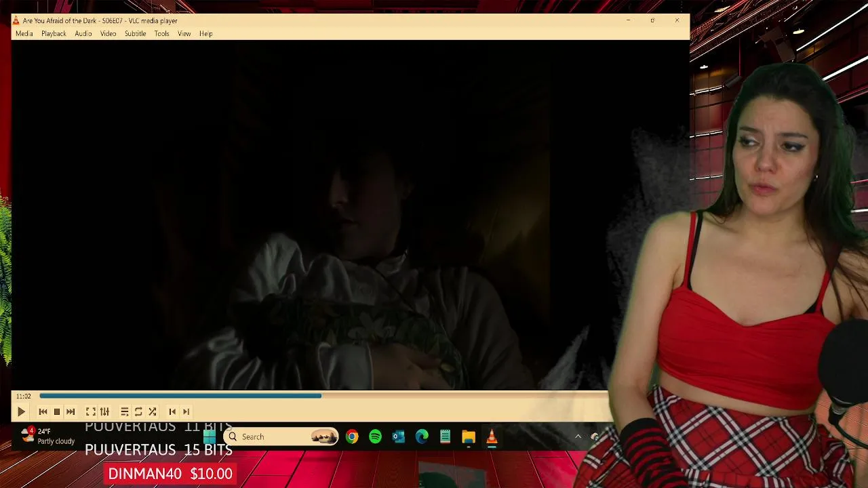Toggle fullscreen video mode
This screenshot has width=868, height=488.
90,411
